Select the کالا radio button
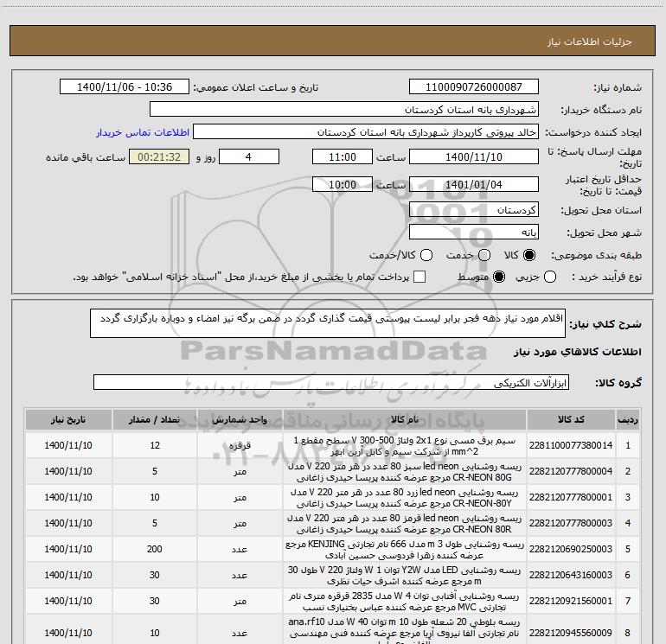The height and width of the screenshot is (644, 666). pos(529,255)
